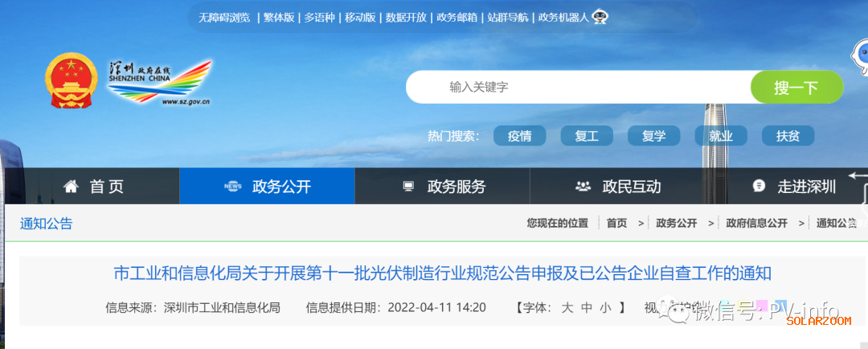Open the 政务服务 navigation tab
The height and width of the screenshot is (349, 868).
coord(457,187)
